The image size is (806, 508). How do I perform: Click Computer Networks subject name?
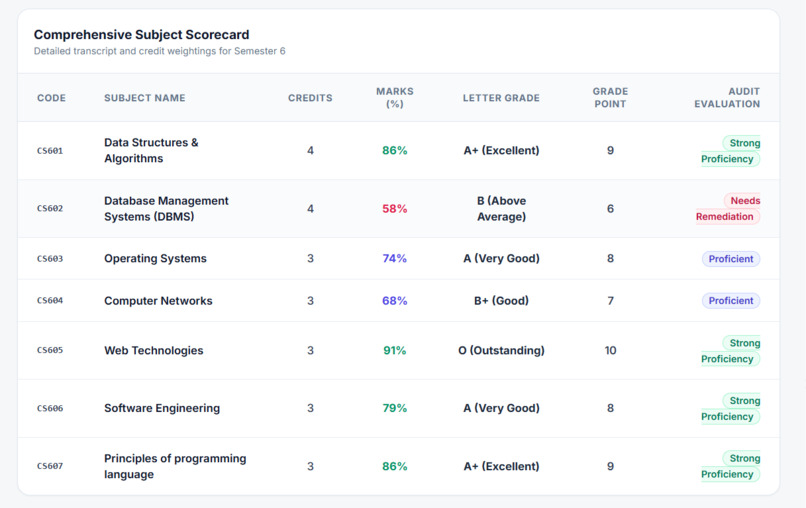(x=158, y=301)
